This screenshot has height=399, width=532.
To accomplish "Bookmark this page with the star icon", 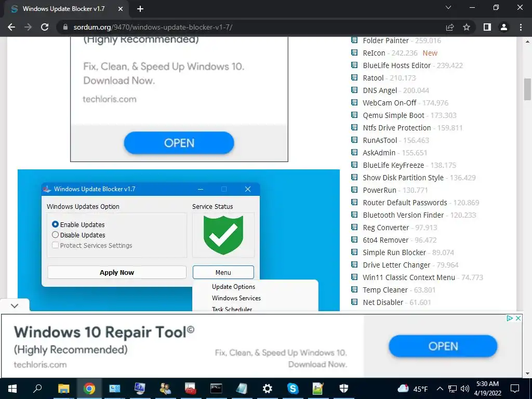I will coord(467,27).
